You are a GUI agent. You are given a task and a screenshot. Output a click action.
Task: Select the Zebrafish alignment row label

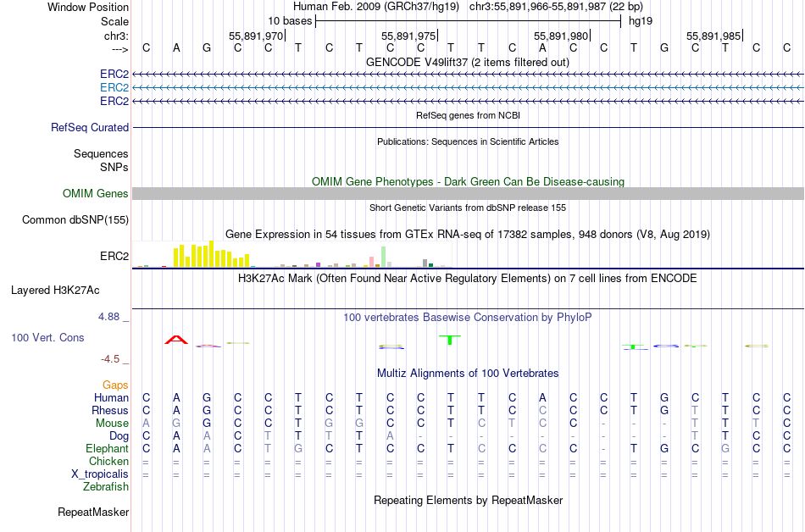coord(106,486)
